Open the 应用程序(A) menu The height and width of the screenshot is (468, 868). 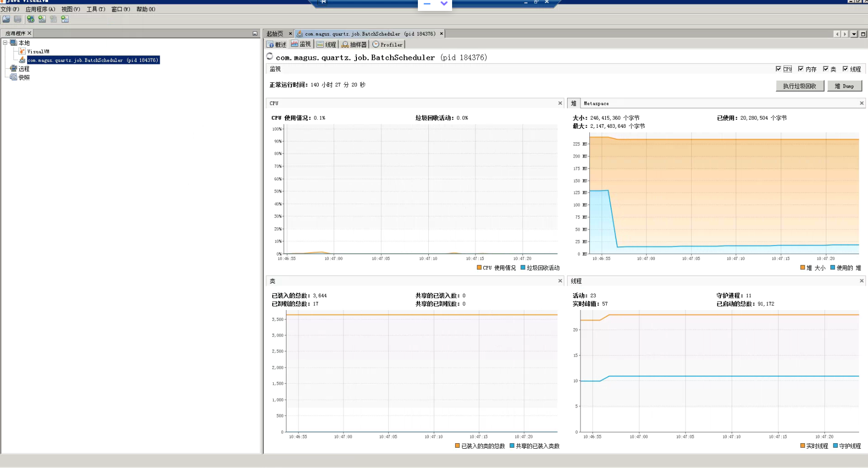click(40, 9)
